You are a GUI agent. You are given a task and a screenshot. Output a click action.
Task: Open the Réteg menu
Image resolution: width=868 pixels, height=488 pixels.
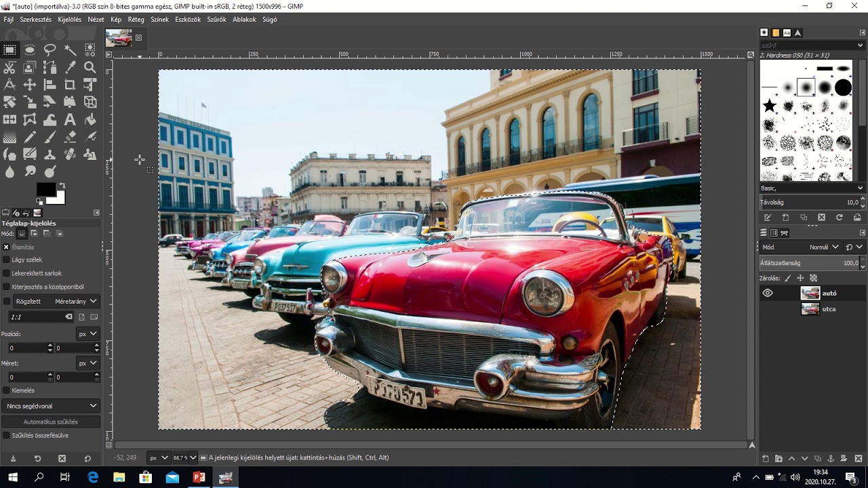(136, 20)
